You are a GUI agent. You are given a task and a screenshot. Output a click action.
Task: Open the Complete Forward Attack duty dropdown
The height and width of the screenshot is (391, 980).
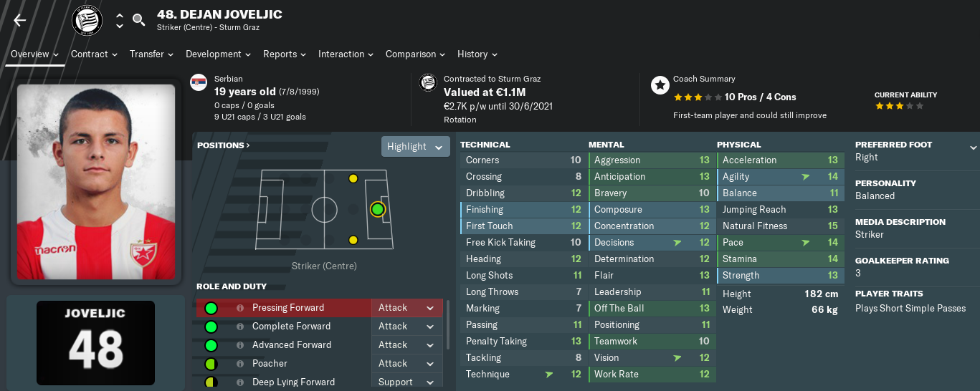tap(407, 327)
